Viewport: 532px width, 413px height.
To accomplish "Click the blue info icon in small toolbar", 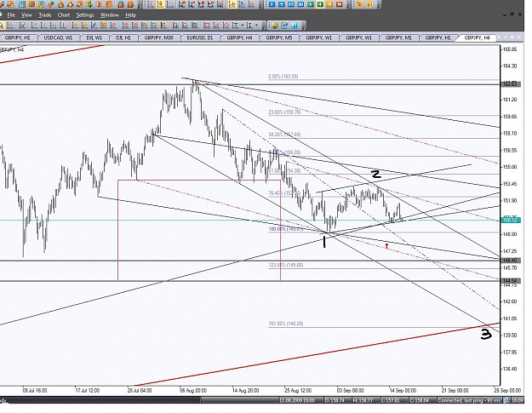I will tap(295, 26).
